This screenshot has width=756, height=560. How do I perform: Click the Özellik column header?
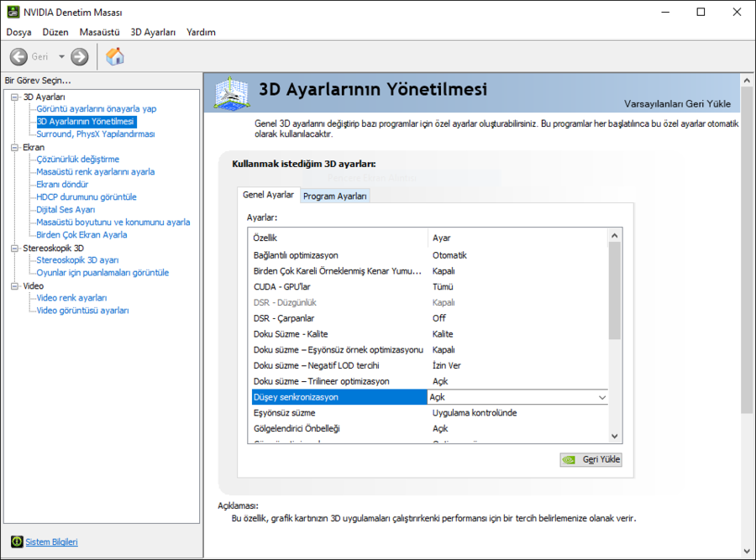339,238
